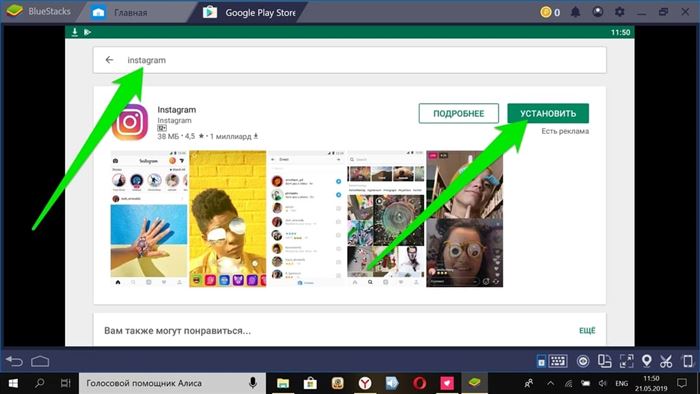
Task: Open the Instagram app title
Action: [x=176, y=110]
